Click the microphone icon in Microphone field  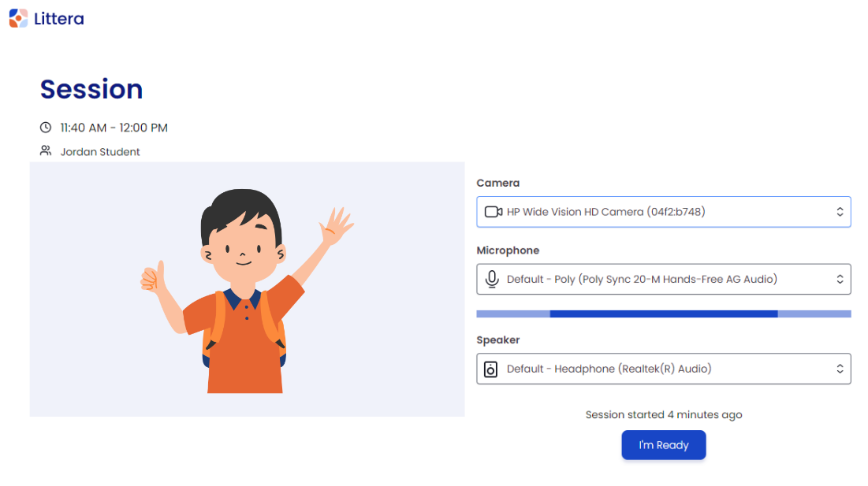(492, 279)
